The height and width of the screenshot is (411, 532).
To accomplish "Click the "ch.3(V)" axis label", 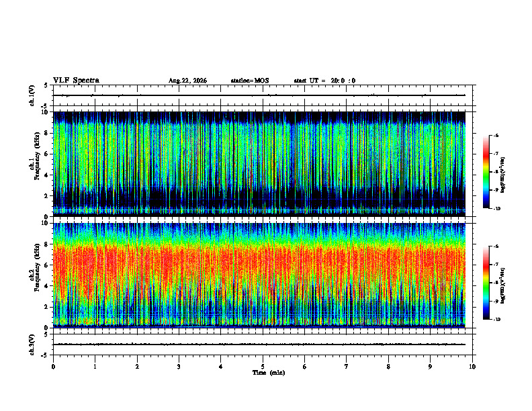I will point(32,345).
